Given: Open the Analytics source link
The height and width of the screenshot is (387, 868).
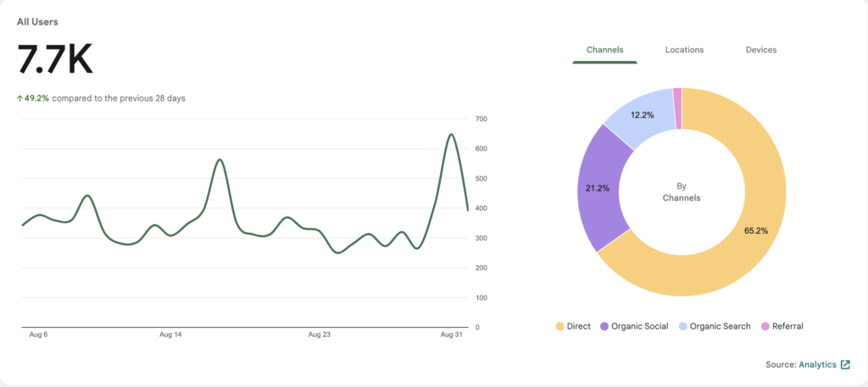Looking at the screenshot, I should (817, 364).
